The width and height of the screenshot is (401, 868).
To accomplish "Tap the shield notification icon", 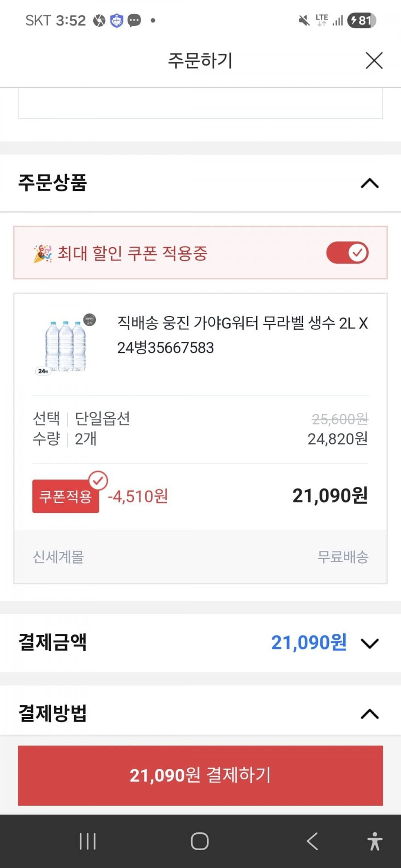I will coord(117,20).
